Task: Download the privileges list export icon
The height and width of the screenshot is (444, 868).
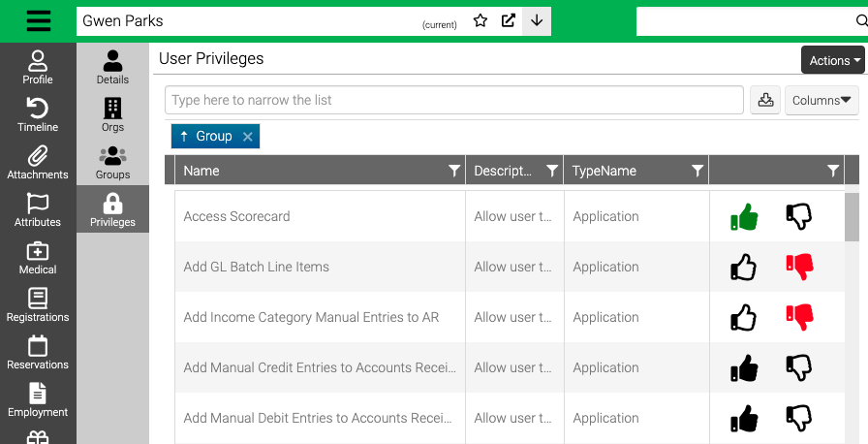Action: pyautogui.click(x=765, y=100)
